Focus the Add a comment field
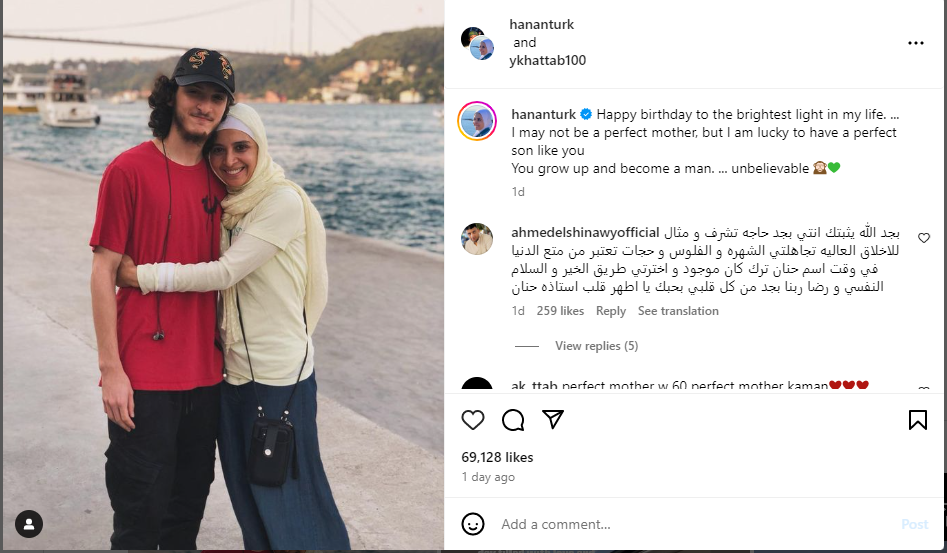Image resolution: width=947 pixels, height=553 pixels. [x=695, y=524]
